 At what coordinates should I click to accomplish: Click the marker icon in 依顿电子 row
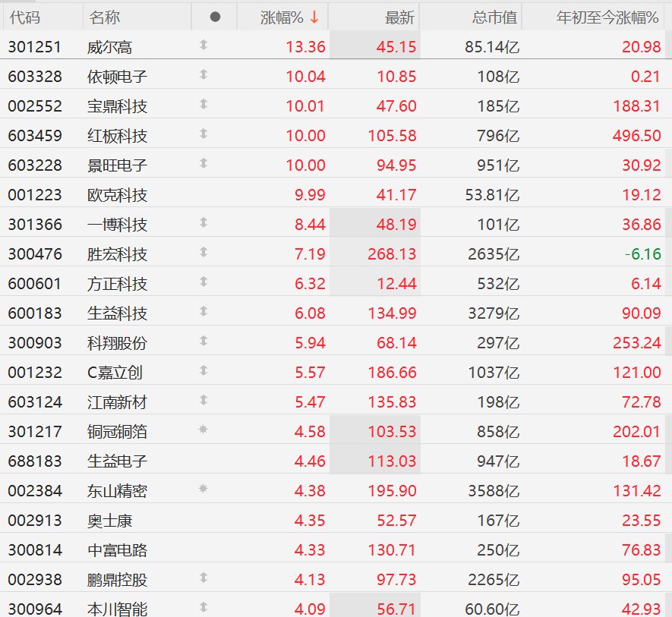[203, 74]
